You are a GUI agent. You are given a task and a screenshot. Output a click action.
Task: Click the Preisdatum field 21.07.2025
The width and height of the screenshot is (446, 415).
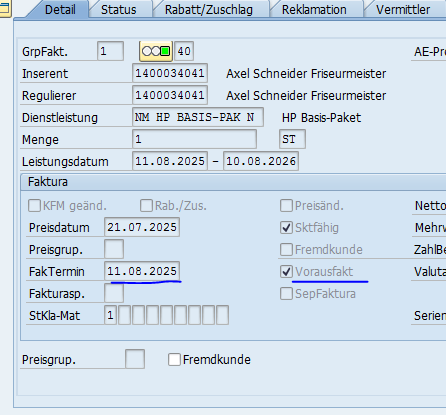tap(142, 227)
